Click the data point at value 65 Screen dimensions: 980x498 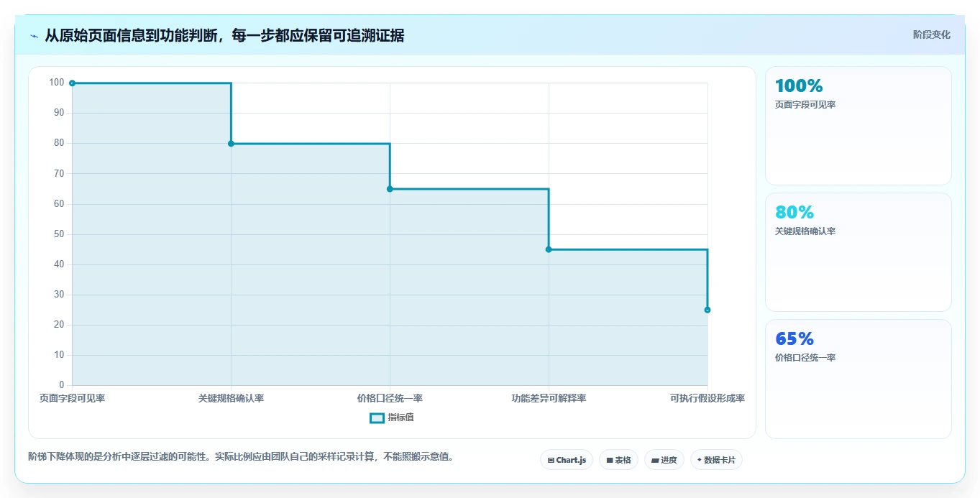(x=390, y=189)
